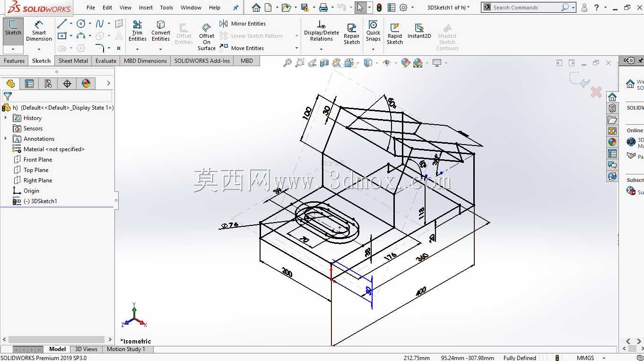
Task: Click the Offset On Surface tool
Action: (207, 36)
